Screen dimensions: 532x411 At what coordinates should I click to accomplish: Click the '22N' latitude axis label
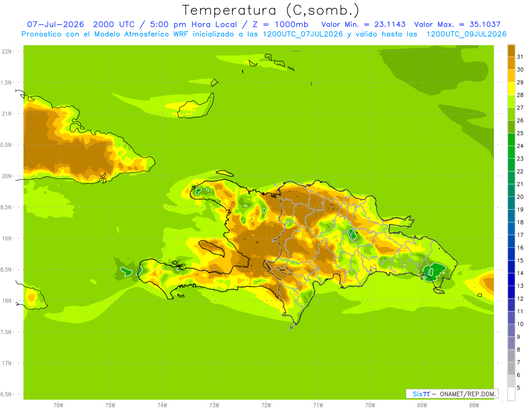click(x=6, y=51)
